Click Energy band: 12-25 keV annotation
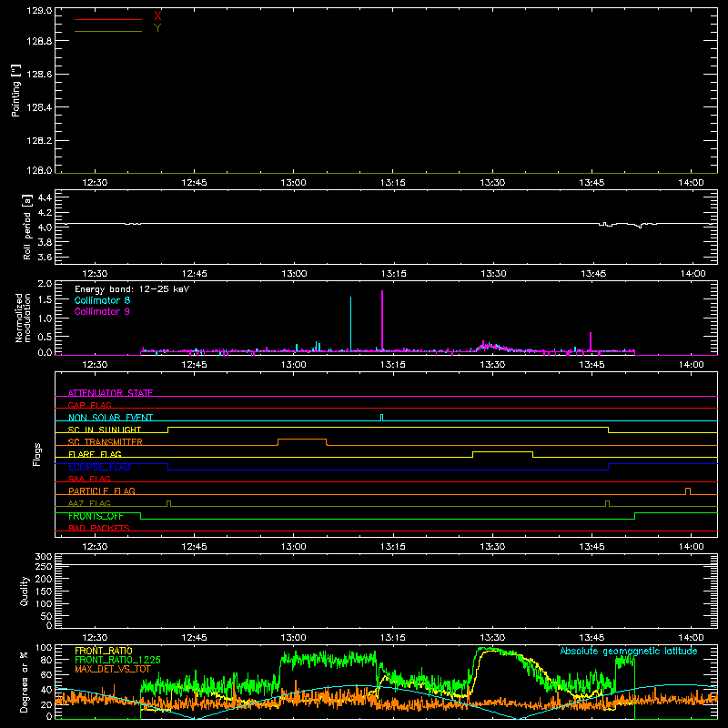 click(132, 289)
